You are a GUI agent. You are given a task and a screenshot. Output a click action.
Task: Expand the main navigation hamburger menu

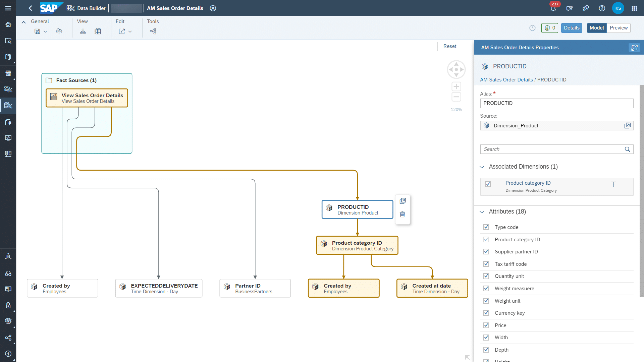point(8,8)
